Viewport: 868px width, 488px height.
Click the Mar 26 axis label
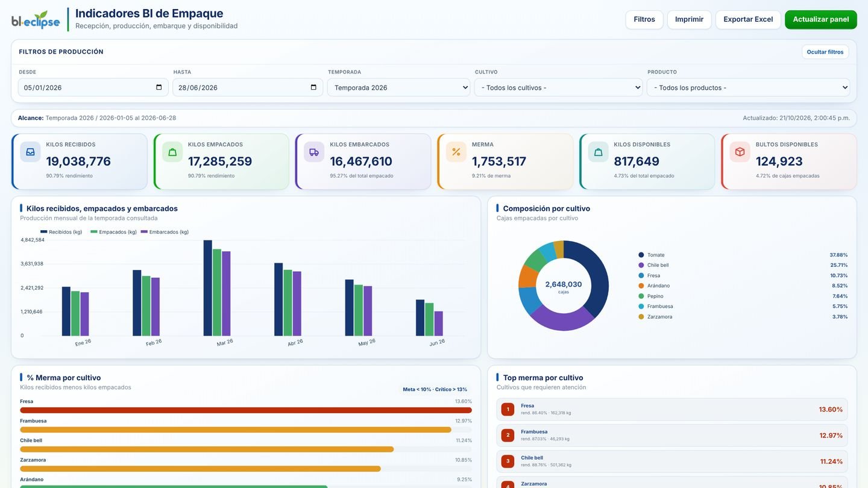(225, 342)
